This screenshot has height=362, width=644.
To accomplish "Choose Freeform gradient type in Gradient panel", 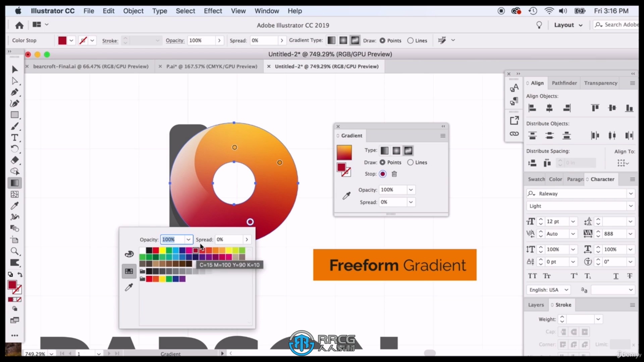I will click(408, 151).
